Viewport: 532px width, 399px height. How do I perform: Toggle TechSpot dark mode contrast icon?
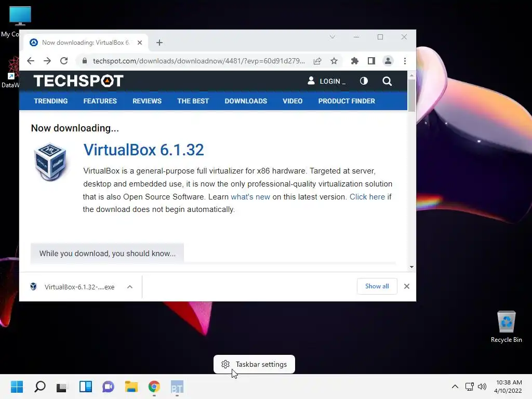tap(364, 81)
